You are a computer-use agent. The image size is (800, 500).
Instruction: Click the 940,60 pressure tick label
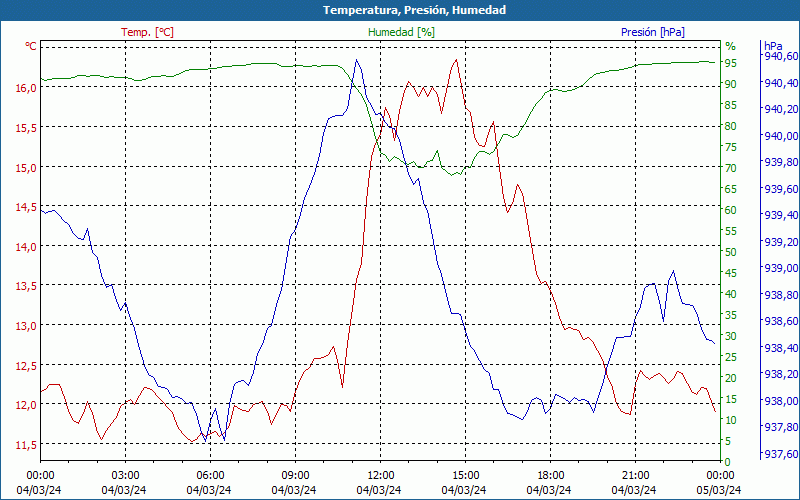(x=781, y=56)
